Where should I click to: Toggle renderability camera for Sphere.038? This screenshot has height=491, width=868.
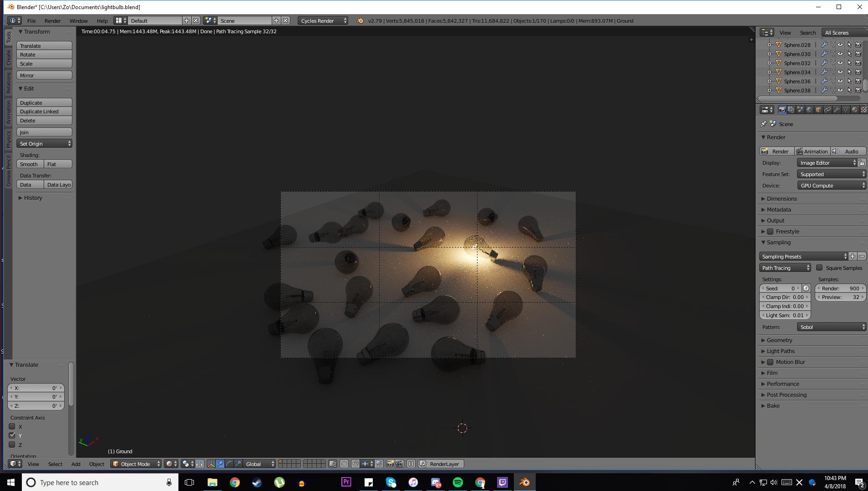858,90
